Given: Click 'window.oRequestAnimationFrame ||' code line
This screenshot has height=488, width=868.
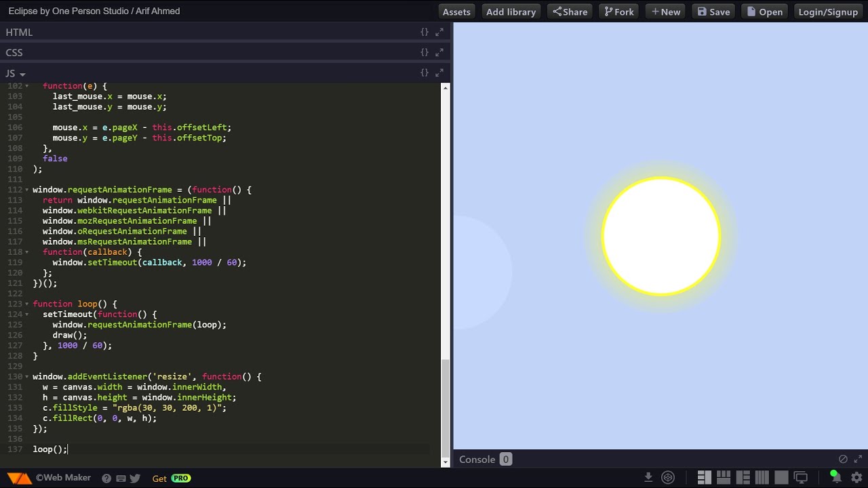Looking at the screenshot, I should click(x=122, y=231).
